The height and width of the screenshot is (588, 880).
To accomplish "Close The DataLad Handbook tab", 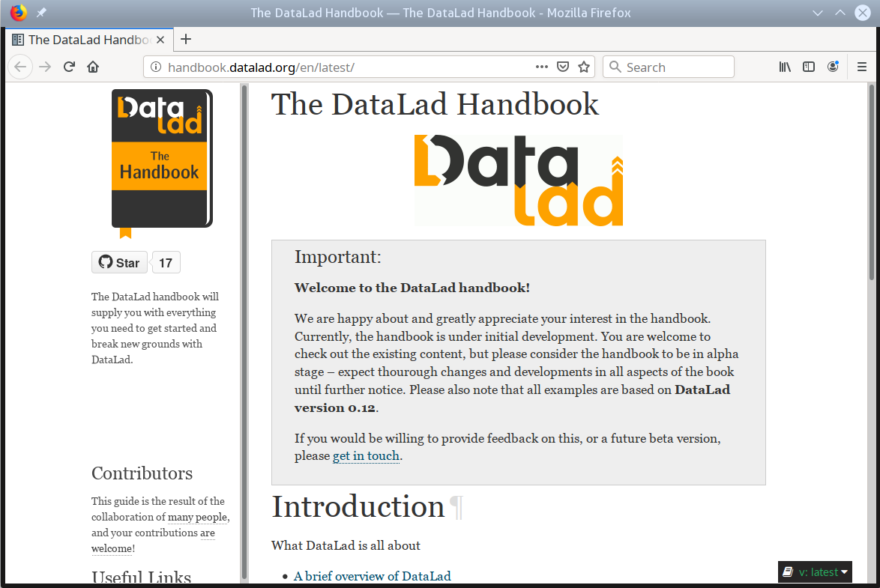I will tap(160, 40).
